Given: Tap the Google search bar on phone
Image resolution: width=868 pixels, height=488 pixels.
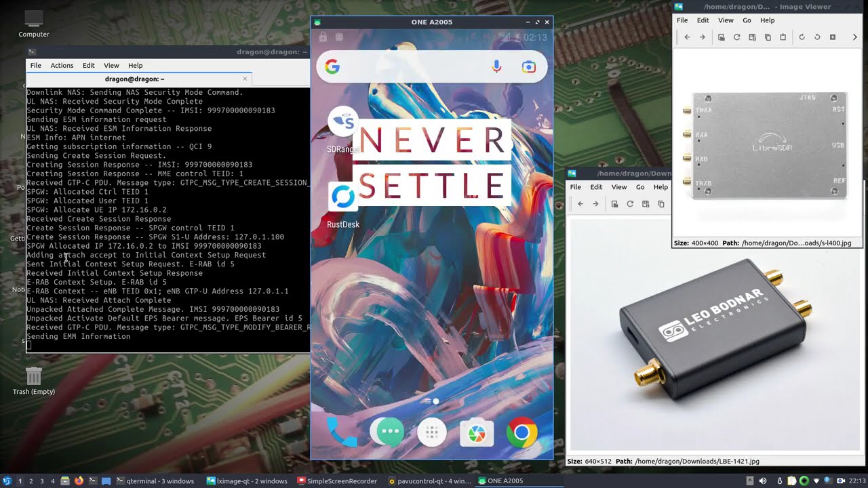Looking at the screenshot, I should (x=432, y=66).
